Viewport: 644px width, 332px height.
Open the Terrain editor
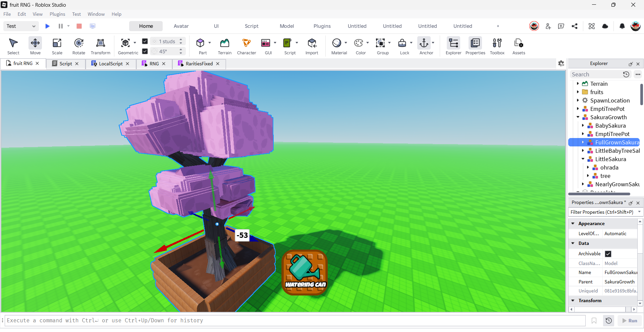pos(225,46)
